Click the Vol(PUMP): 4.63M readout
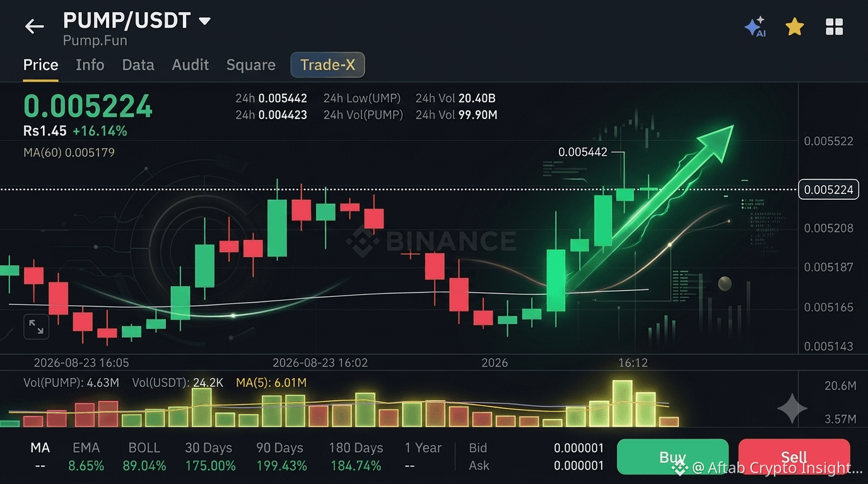Screen dimensions: 868x484 click(71, 383)
